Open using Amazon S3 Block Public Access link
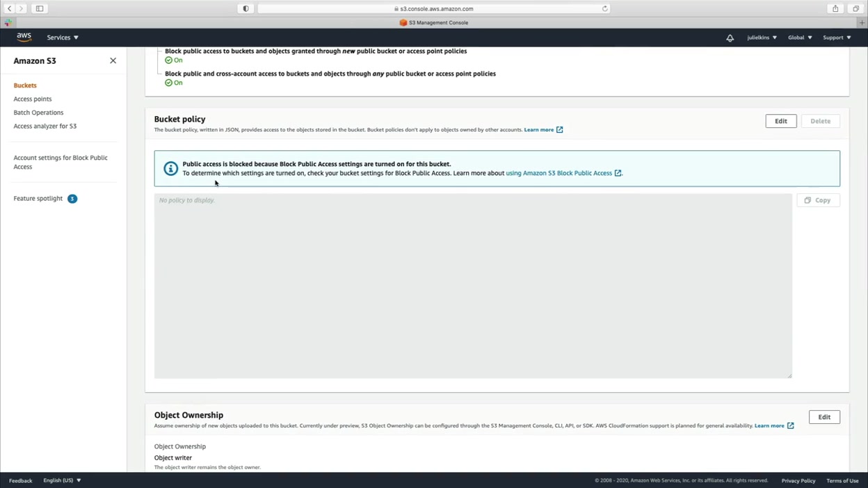868x488 pixels. coord(563,173)
